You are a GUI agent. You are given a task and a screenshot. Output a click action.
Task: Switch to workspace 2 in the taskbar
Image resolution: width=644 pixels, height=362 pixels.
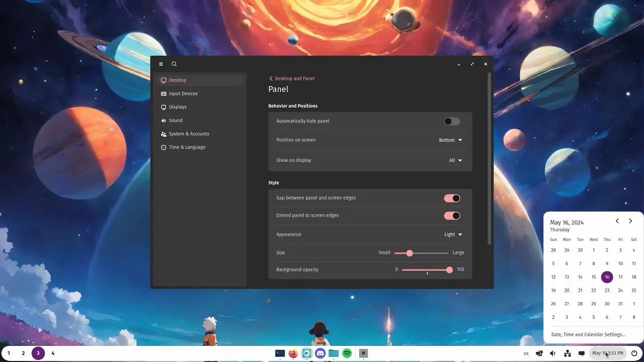[23, 353]
